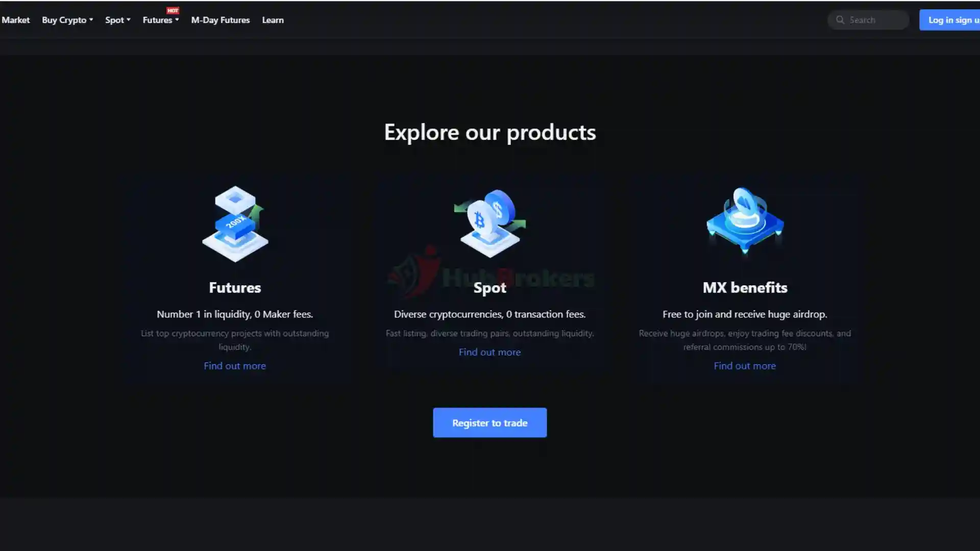The height and width of the screenshot is (551, 980).
Task: Expand the Buy Crypto dropdown menu
Action: click(x=67, y=20)
